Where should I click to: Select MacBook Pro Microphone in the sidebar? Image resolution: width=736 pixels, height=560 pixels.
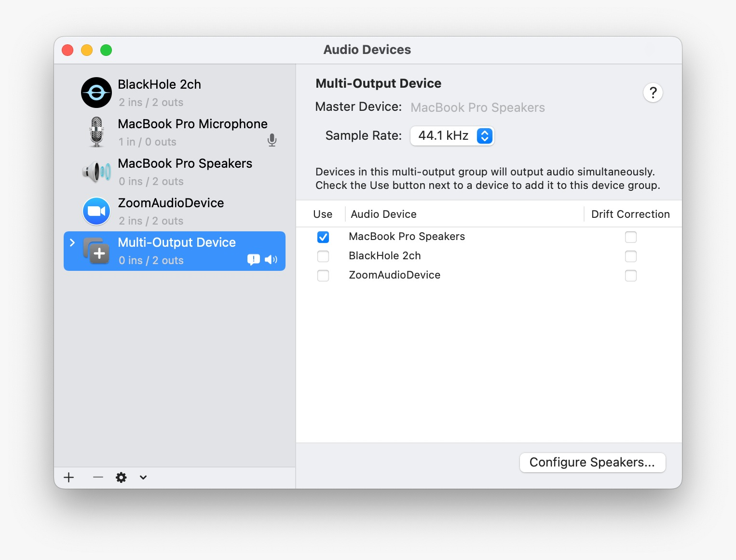(x=175, y=132)
